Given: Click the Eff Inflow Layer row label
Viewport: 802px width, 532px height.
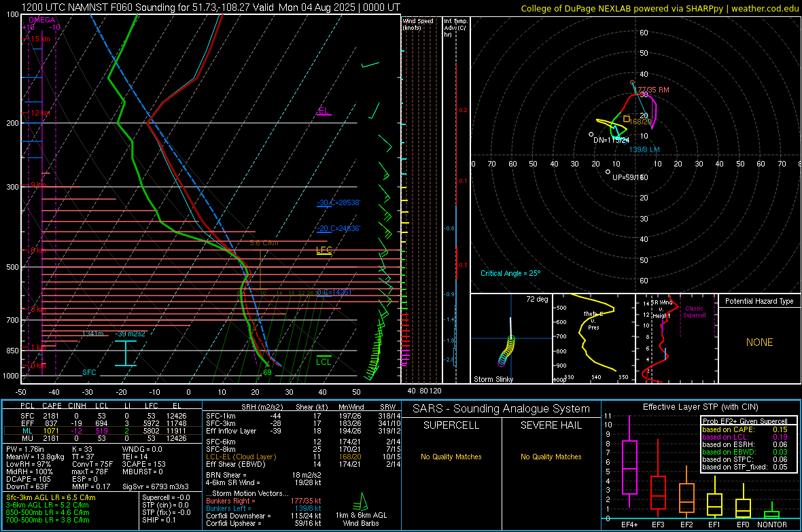Looking at the screenshot, I should [232, 431].
